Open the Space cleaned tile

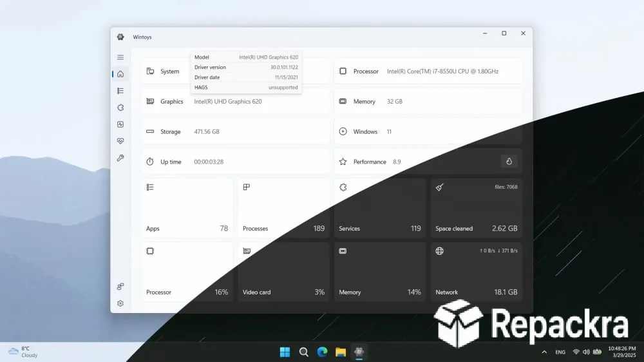(477, 208)
